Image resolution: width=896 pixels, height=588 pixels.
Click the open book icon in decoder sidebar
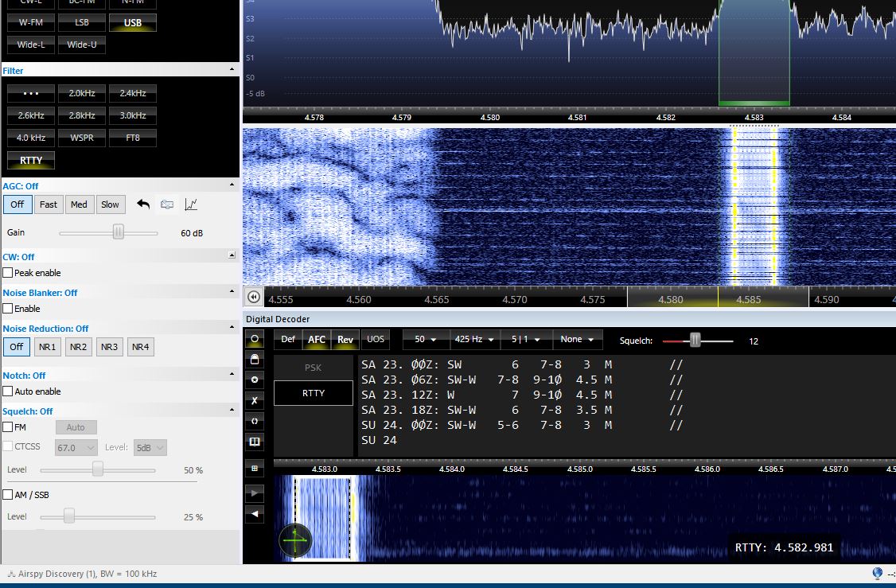[255, 442]
